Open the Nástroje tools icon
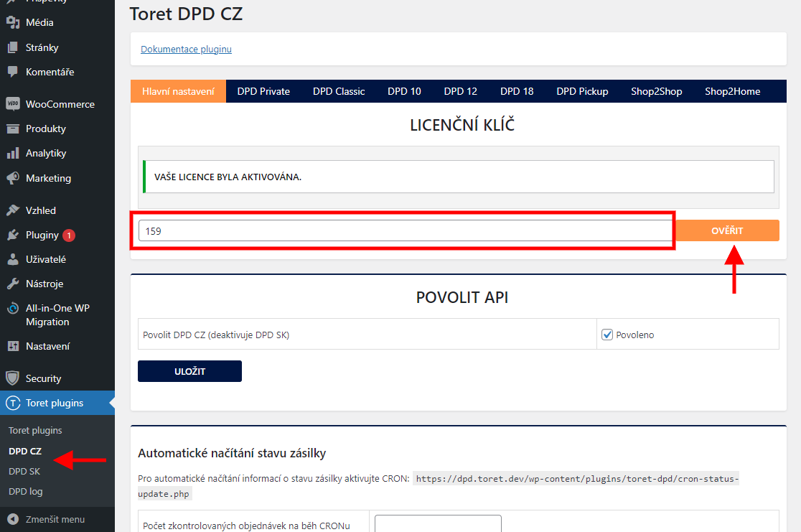The height and width of the screenshot is (532, 801). click(14, 283)
